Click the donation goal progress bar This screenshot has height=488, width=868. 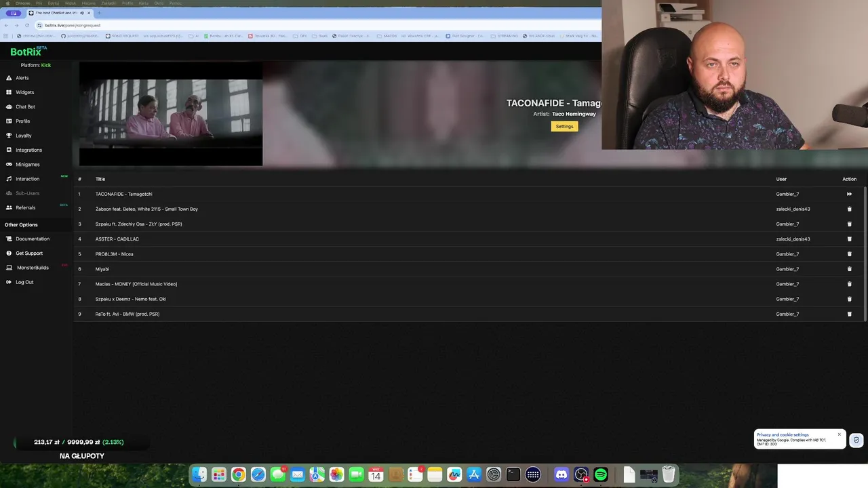[81, 442]
